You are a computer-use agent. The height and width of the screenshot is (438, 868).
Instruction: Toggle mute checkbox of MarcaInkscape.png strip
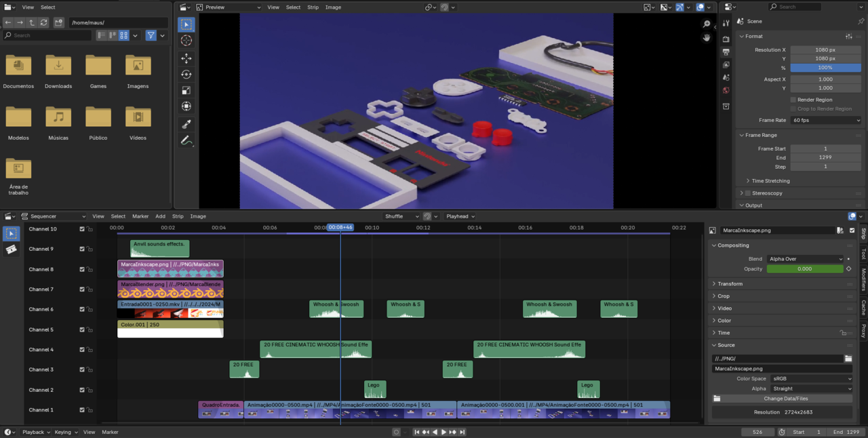pos(852,231)
